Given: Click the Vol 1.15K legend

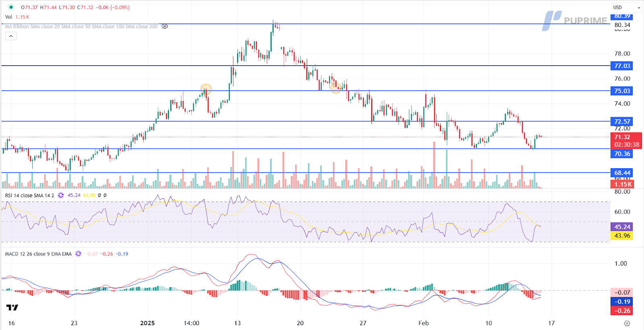Looking at the screenshot, I should [x=17, y=17].
